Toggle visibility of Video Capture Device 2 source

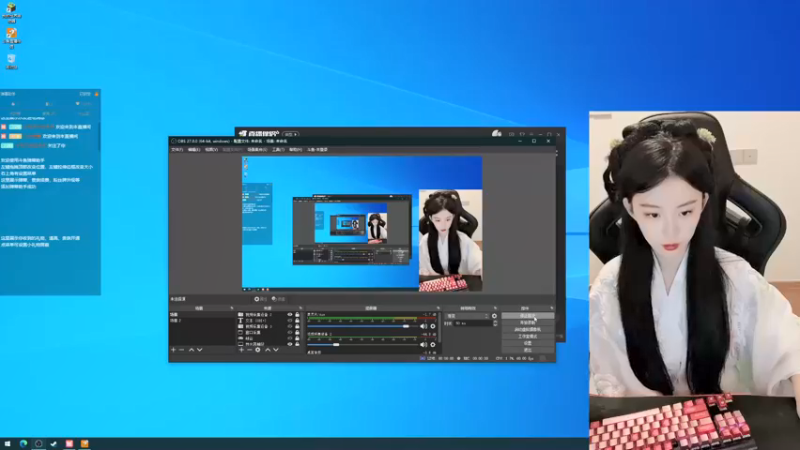pos(290,315)
